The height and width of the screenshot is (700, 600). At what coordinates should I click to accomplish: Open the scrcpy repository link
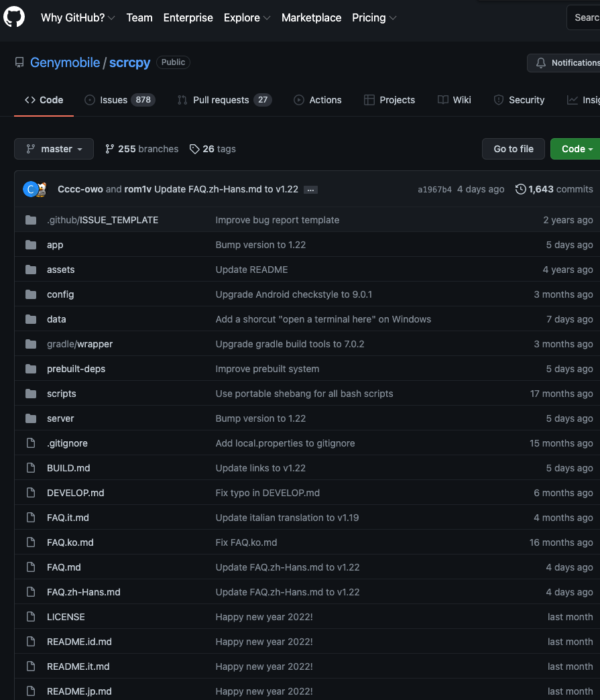[130, 62]
